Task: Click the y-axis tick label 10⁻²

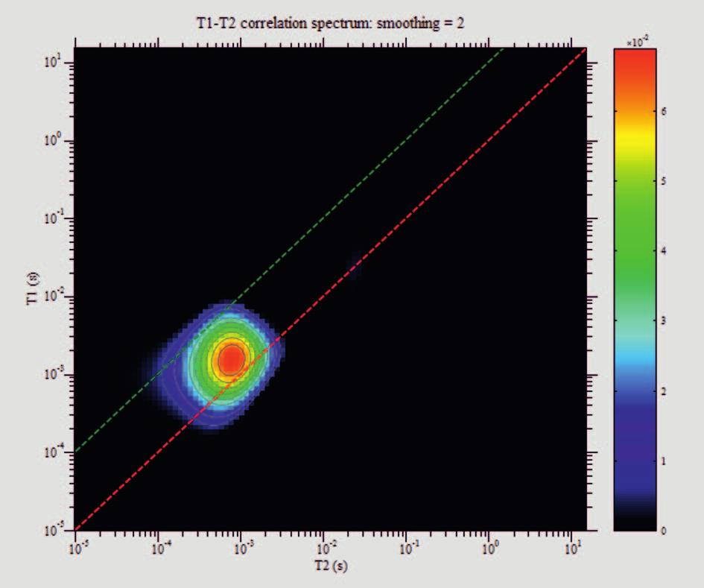Action: tap(54, 297)
